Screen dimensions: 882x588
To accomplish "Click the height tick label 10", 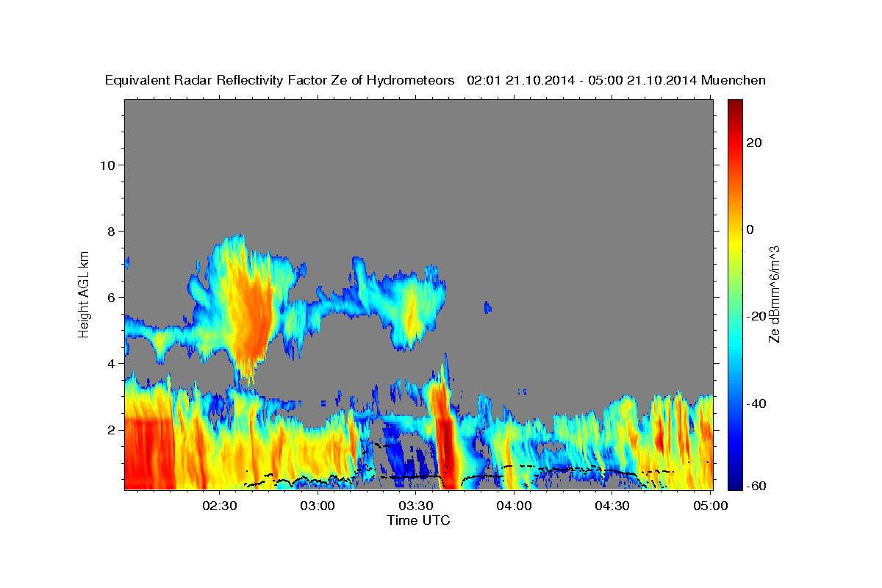I will point(107,165).
